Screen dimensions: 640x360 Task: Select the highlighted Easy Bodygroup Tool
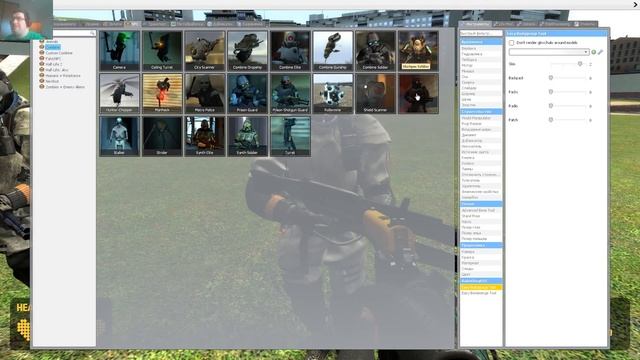tap(481, 287)
